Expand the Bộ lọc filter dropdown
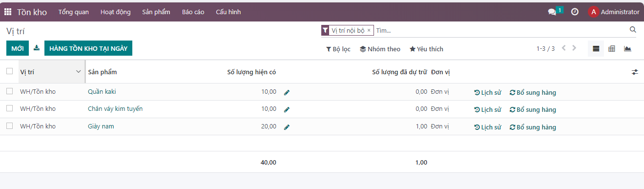Screen dimensions: 644x189 coord(338,49)
